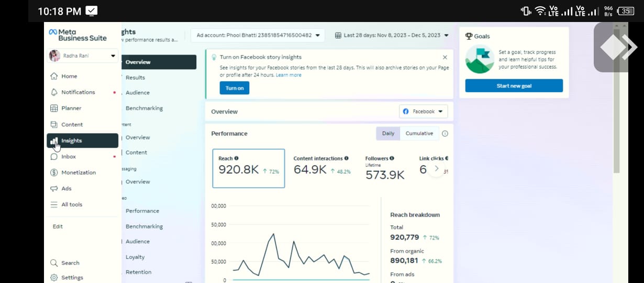Show the next performance metrics with arrow
Image resolution: width=644 pixels, height=283 pixels.
pyautogui.click(x=437, y=169)
